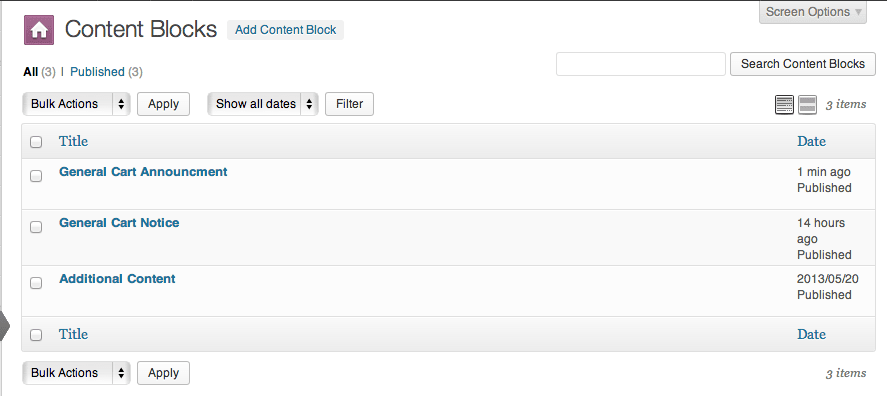Open the top Bulk Actions dropdown

coord(76,104)
